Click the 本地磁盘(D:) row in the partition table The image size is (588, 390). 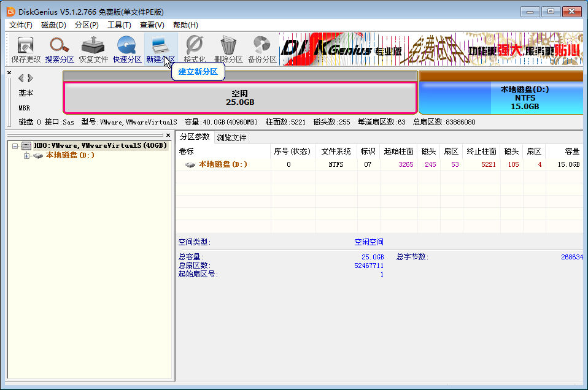click(223, 165)
